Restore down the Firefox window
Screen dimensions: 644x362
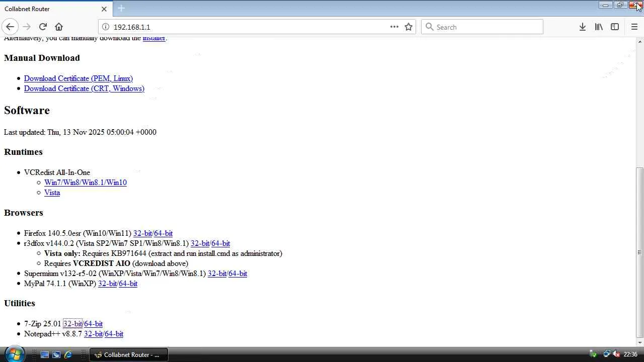pyautogui.click(x=620, y=5)
